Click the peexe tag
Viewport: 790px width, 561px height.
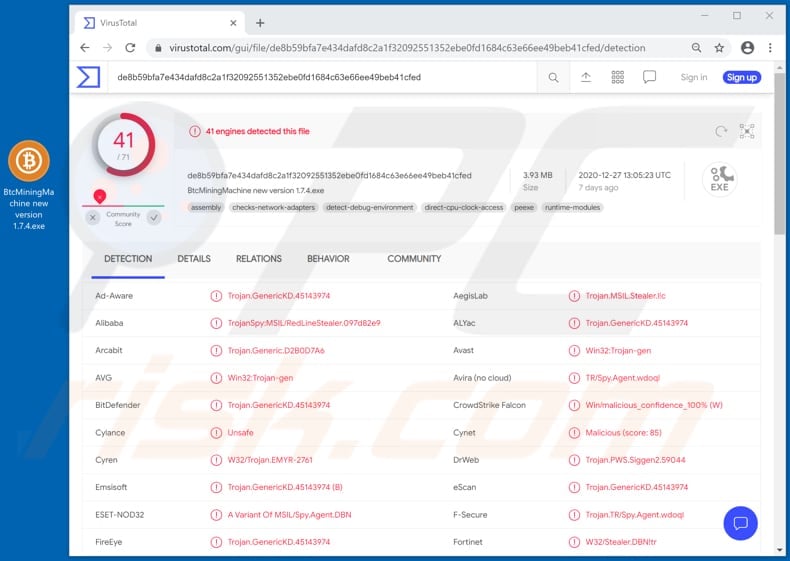pyautogui.click(x=524, y=207)
